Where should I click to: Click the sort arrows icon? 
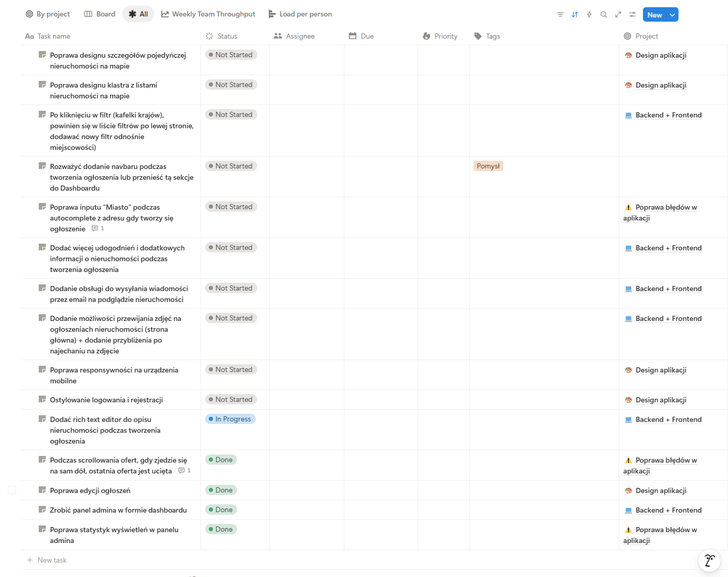pos(575,14)
